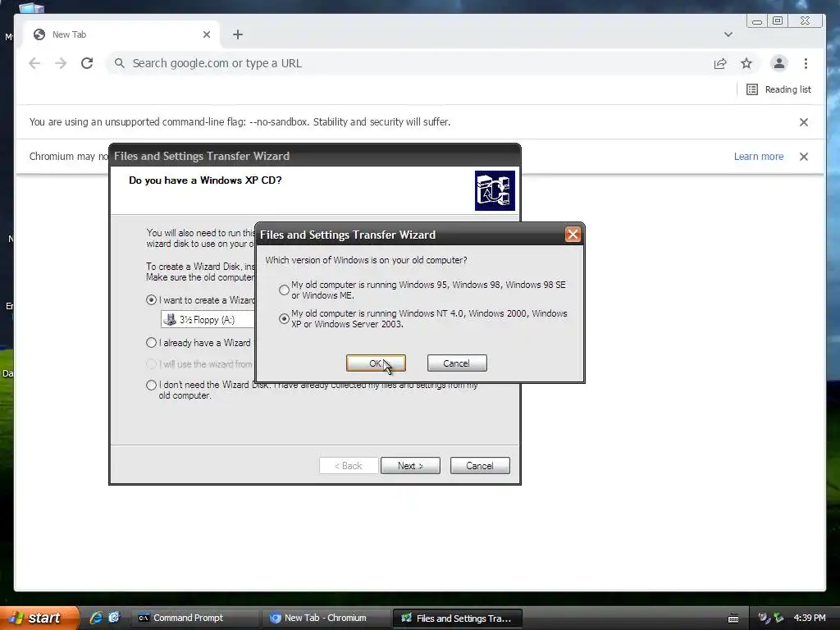Dismiss the no-sandbox warning bar
This screenshot has height=630, width=840.
point(804,122)
